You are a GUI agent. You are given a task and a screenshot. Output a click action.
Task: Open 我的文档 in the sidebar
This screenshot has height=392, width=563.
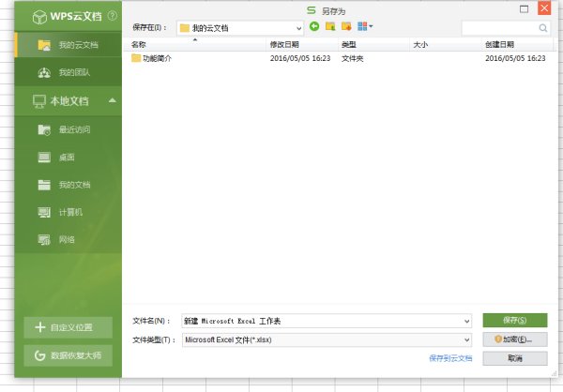coord(68,185)
